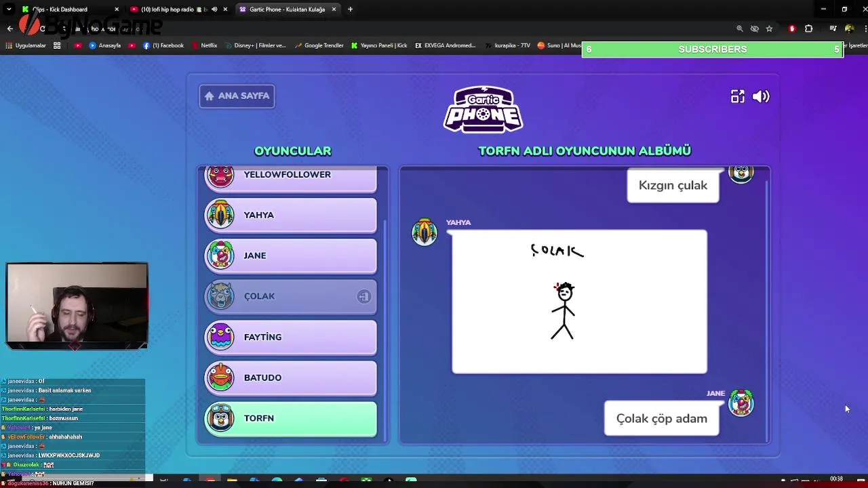The width and height of the screenshot is (868, 488).
Task: Select the greyed-out ÇOLAK player row
Action: click(x=290, y=296)
